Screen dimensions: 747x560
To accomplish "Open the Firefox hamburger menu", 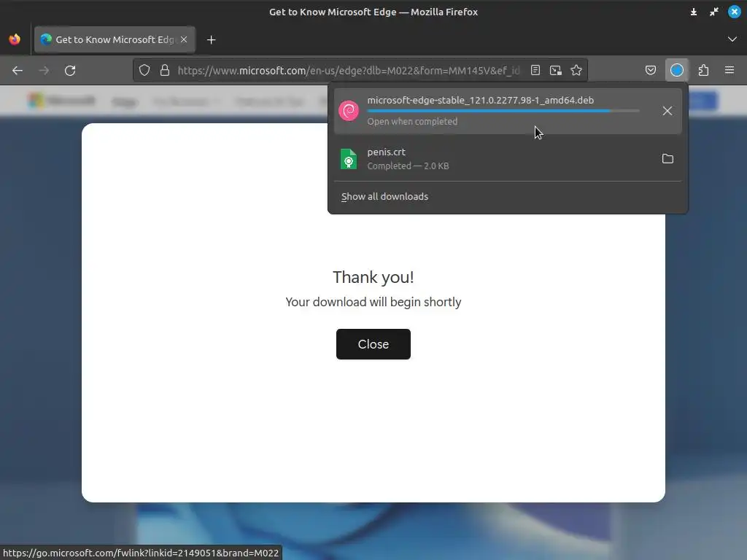I will [729, 71].
